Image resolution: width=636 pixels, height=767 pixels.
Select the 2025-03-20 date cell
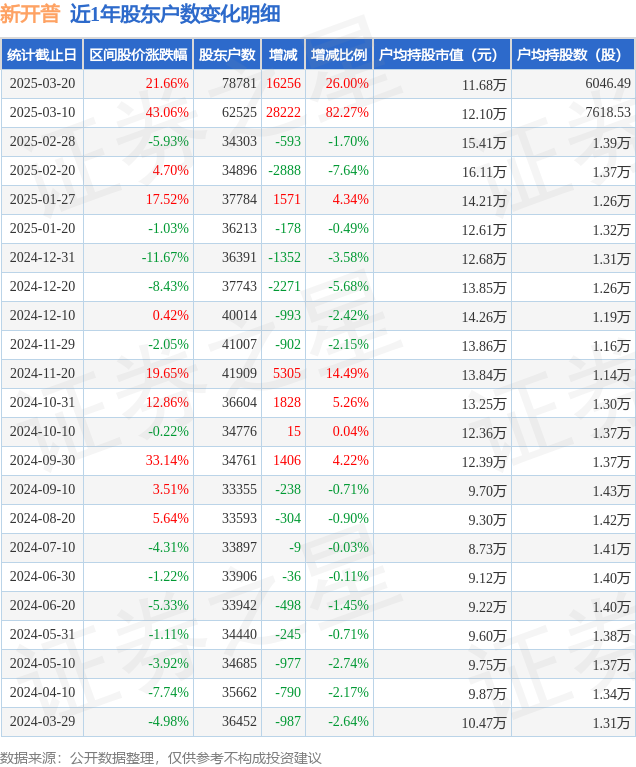pos(42,84)
